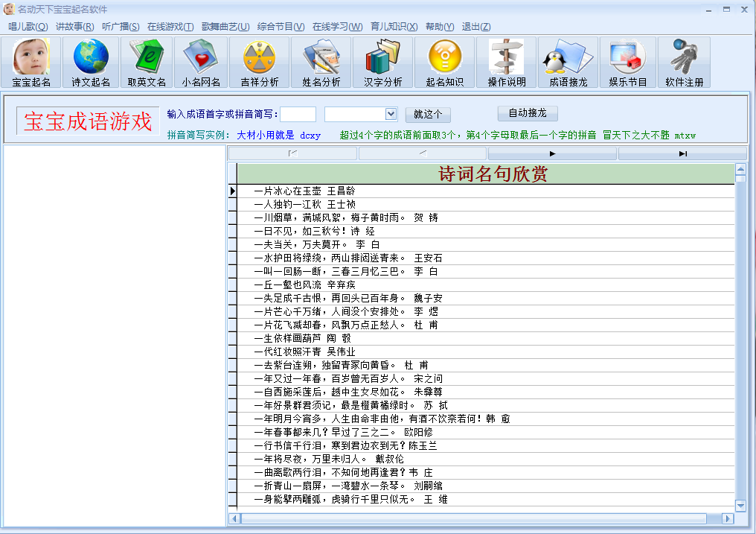Click the 操作说明 signpost icon

click(507, 63)
